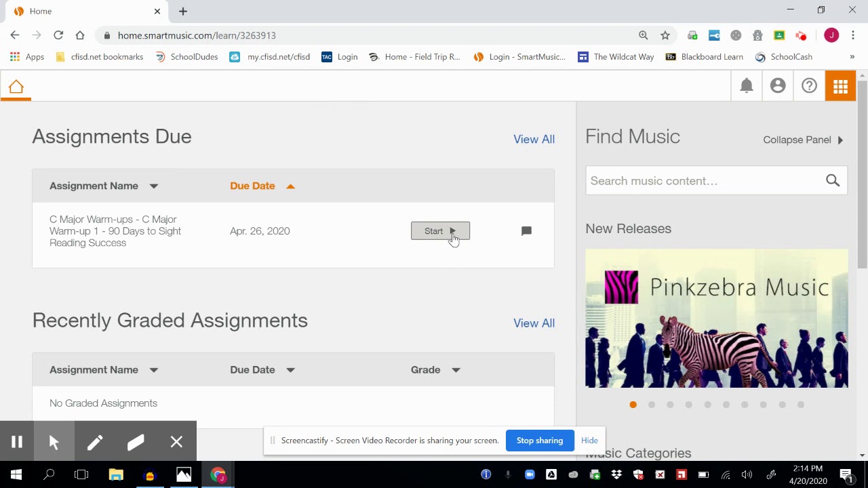Pause the Screencastify recording

pos(17,442)
